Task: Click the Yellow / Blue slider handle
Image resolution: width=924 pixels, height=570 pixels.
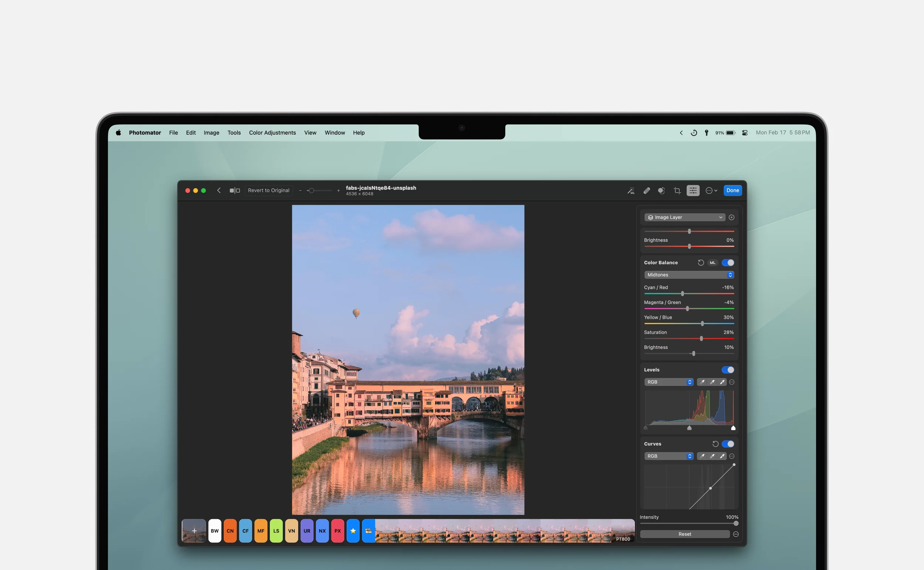Action: tap(702, 324)
